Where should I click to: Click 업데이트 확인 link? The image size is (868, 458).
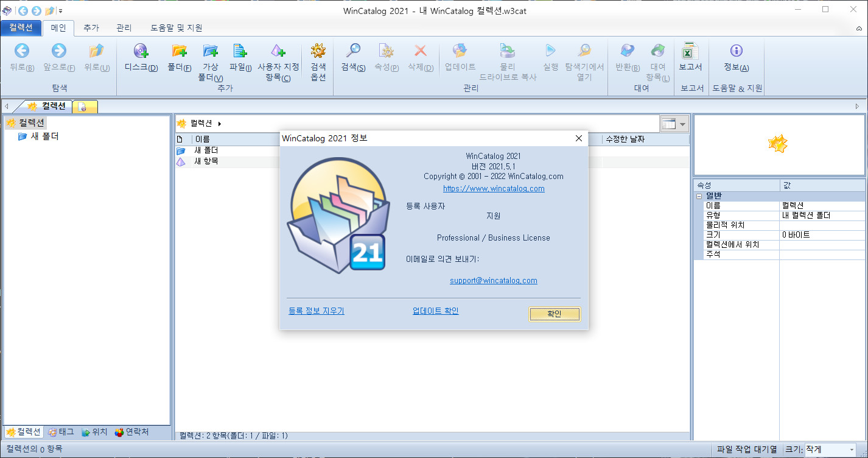(435, 311)
